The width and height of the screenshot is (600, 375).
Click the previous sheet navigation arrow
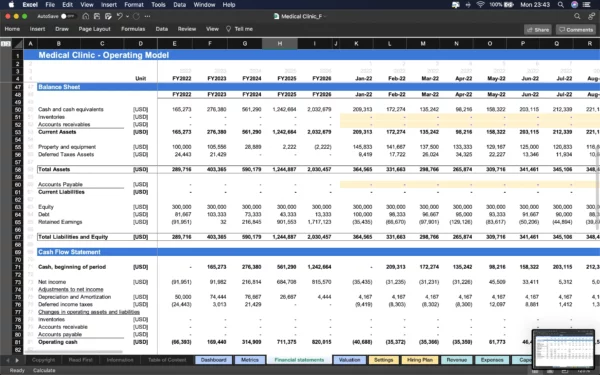[8, 360]
